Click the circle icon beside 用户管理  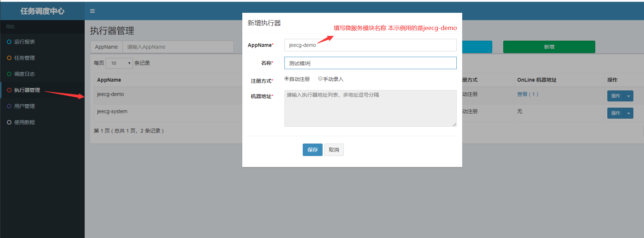[x=9, y=106]
